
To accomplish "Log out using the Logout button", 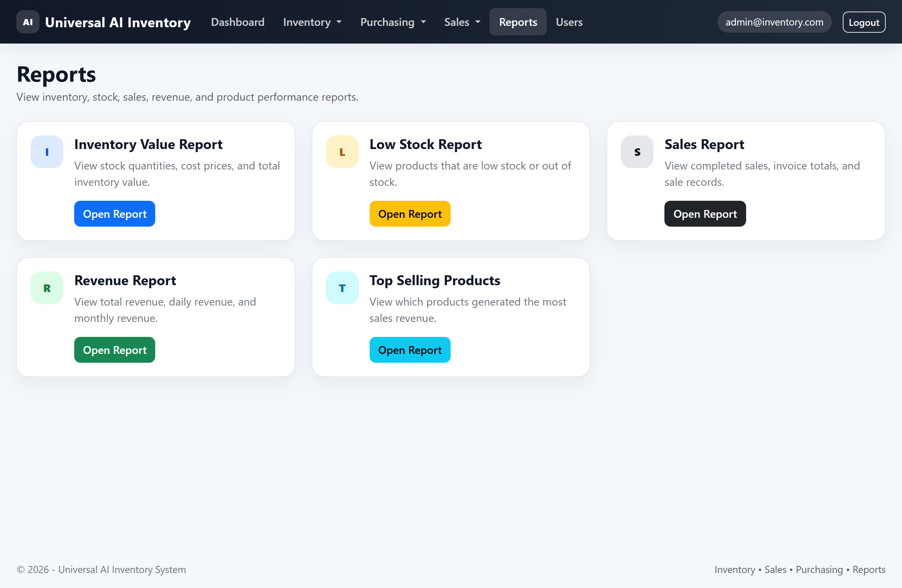I will click(864, 22).
